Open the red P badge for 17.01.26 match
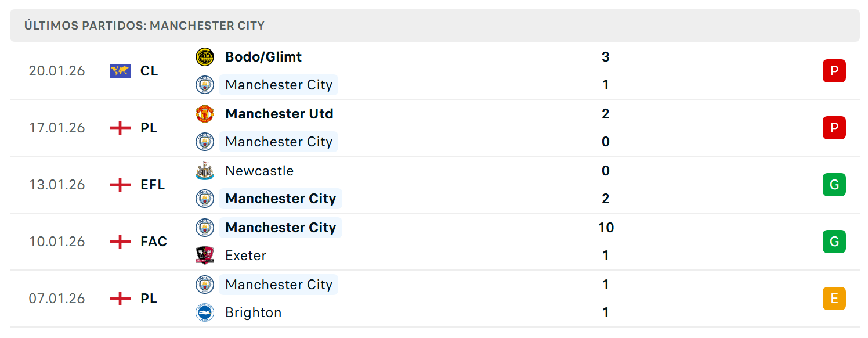 [x=834, y=128]
